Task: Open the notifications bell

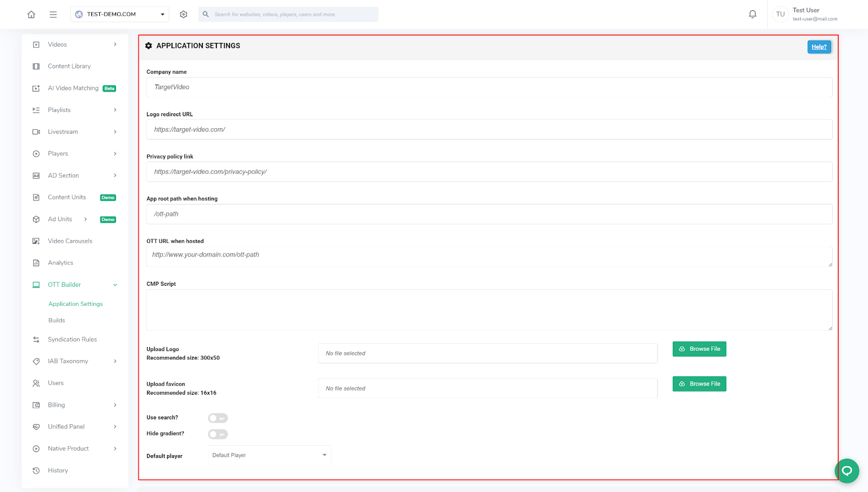Action: click(x=752, y=15)
